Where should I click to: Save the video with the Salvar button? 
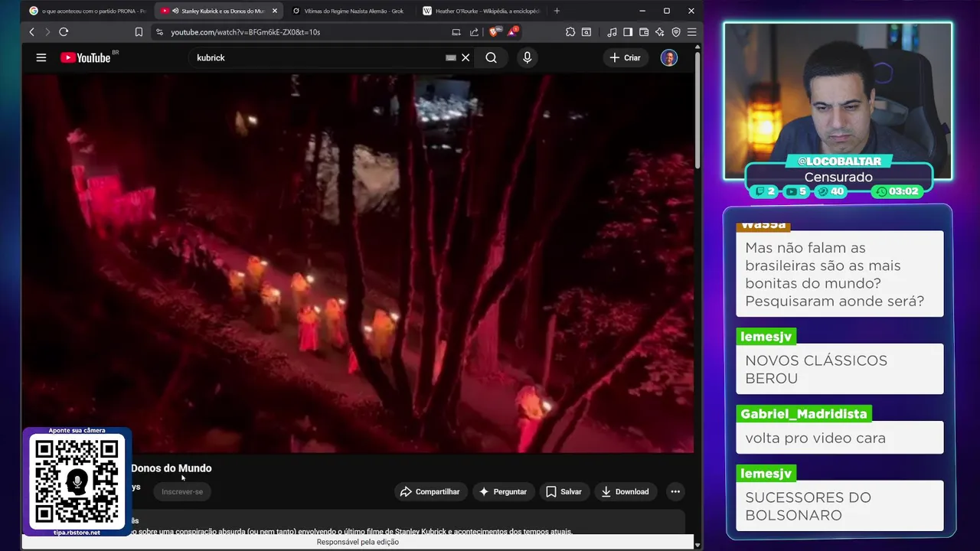click(x=563, y=491)
